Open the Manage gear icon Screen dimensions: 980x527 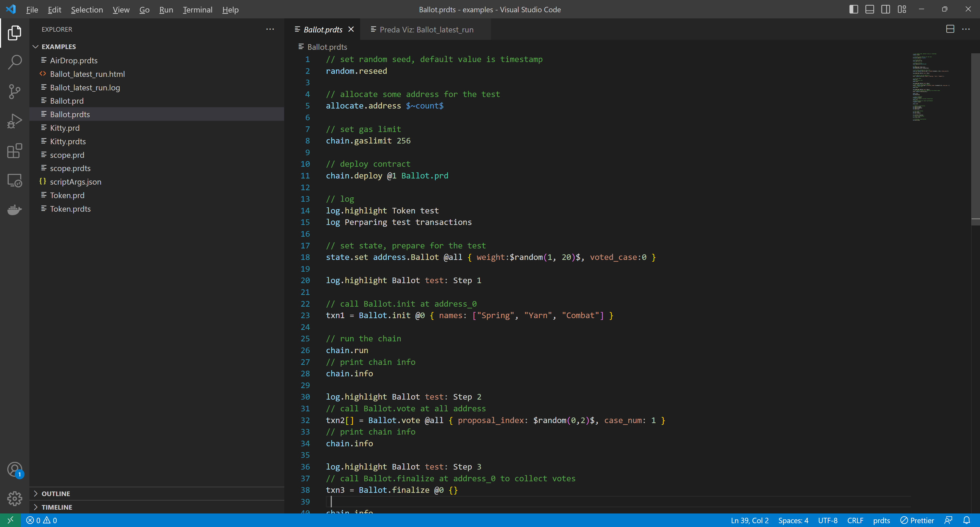15,498
